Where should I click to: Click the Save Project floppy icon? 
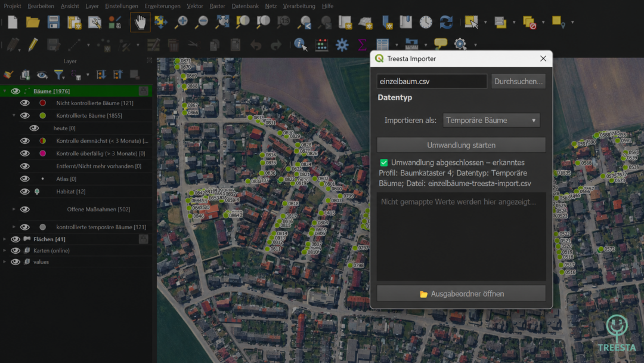(54, 22)
